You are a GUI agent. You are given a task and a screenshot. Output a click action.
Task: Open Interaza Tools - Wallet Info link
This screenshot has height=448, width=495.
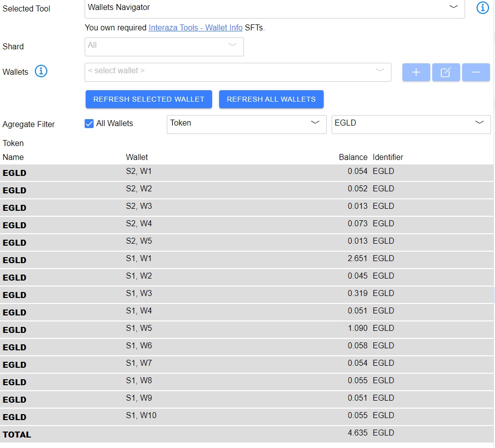(195, 28)
